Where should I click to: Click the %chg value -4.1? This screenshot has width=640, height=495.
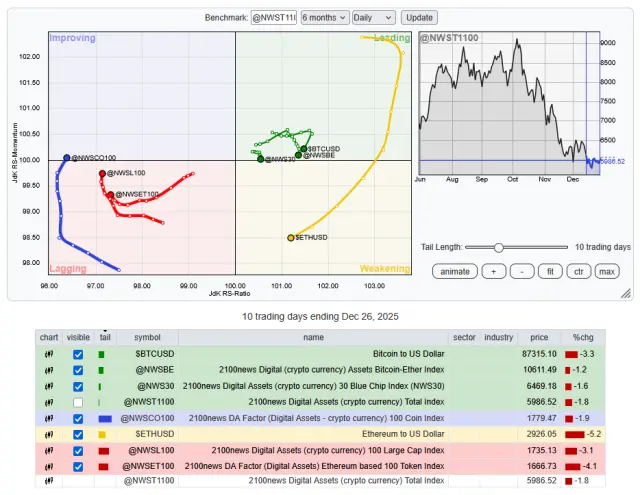[x=589, y=466]
